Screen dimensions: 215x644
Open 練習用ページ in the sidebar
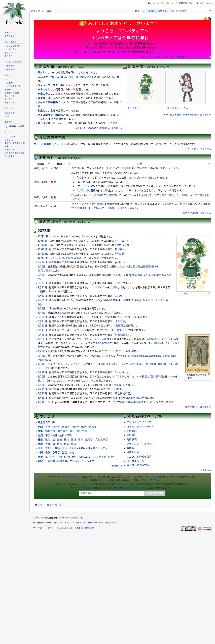point(11,102)
